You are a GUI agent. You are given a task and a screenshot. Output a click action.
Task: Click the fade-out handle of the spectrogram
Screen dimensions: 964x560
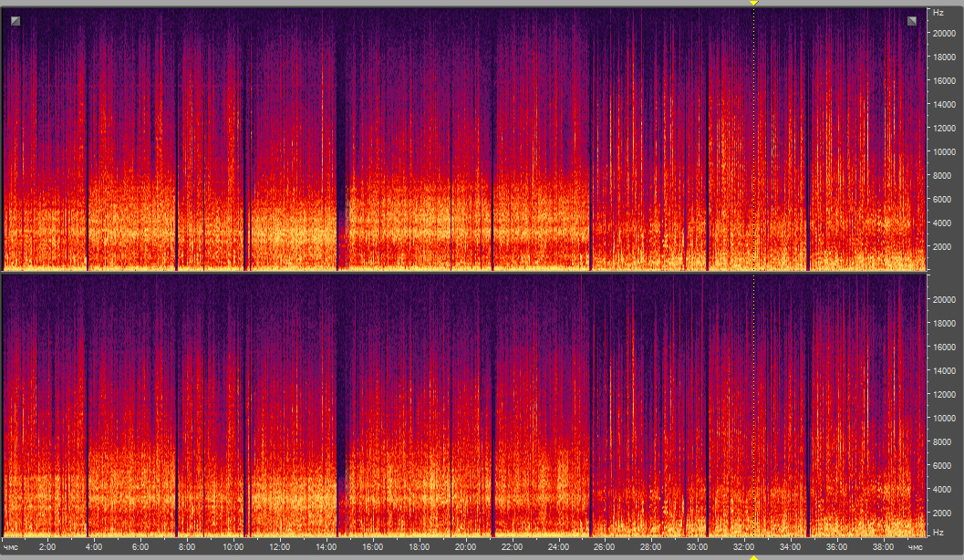point(912,21)
